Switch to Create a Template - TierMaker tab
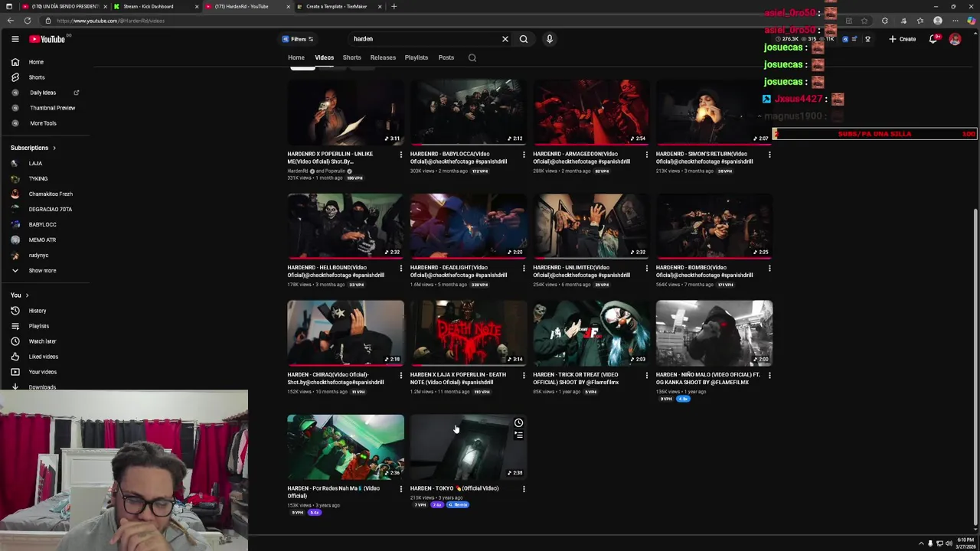 point(339,6)
